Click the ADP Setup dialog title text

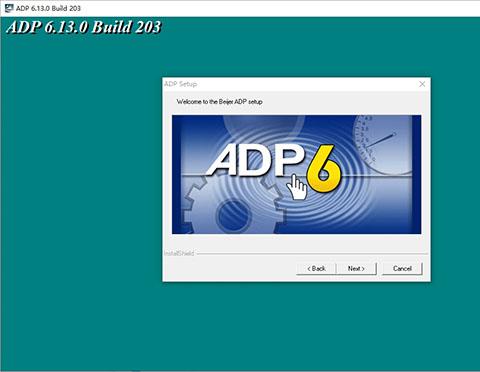(x=180, y=84)
